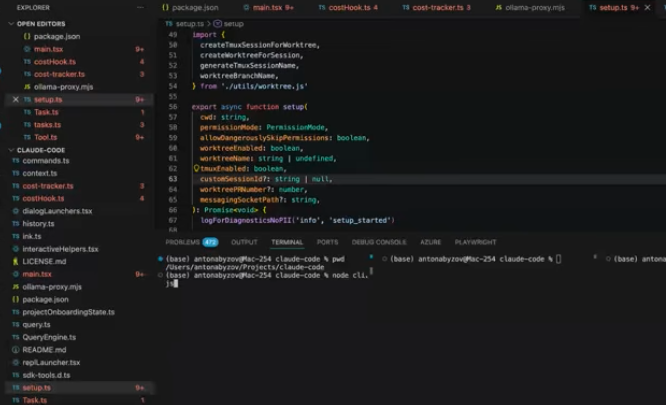This screenshot has height=405, width=666.
Task: Select the TERMINAL panel tab
Action: [x=287, y=242]
